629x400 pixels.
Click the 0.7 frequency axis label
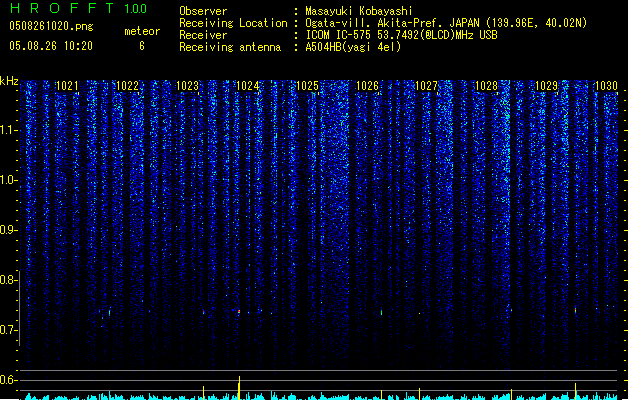8,330
